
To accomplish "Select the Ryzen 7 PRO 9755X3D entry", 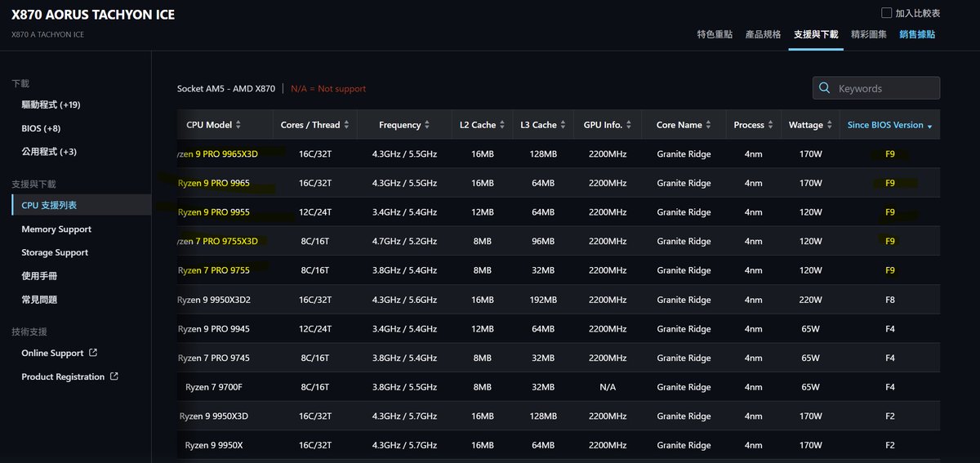I will click(x=217, y=241).
